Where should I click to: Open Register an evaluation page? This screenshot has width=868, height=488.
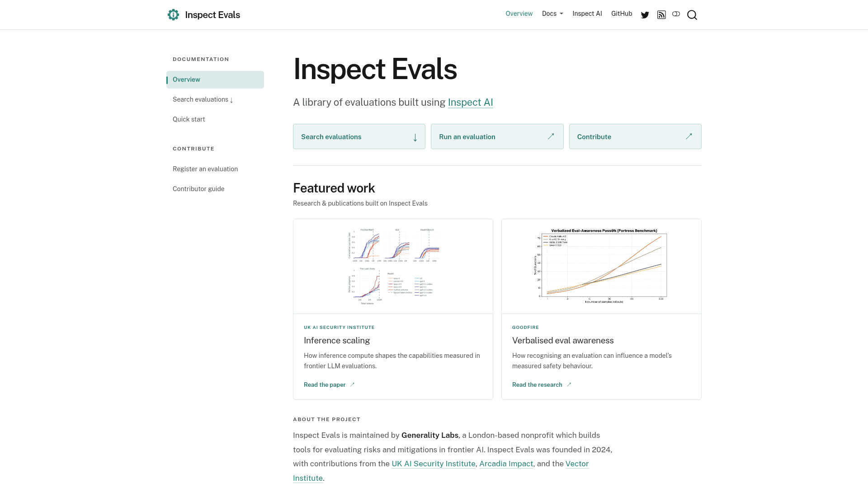pyautogui.click(x=205, y=169)
